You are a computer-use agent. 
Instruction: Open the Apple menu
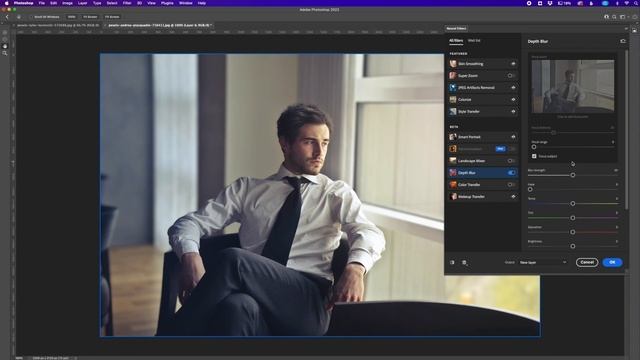[x=6, y=3]
